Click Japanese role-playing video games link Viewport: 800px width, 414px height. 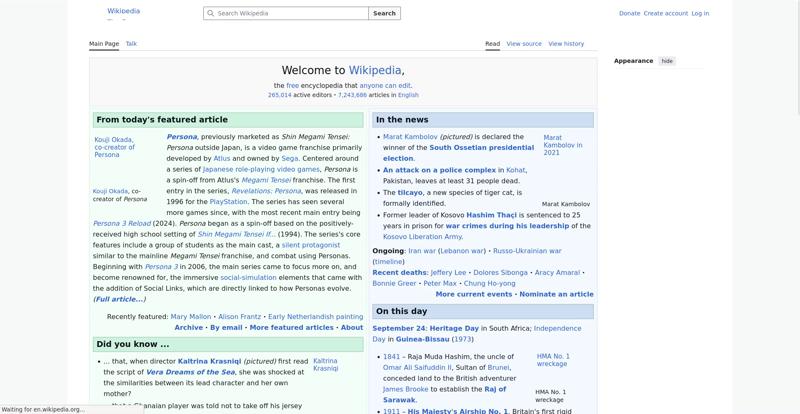pos(261,169)
